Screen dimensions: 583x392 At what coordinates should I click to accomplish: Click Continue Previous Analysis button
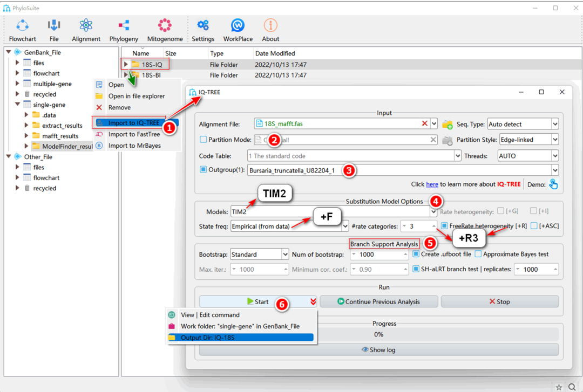click(x=378, y=301)
